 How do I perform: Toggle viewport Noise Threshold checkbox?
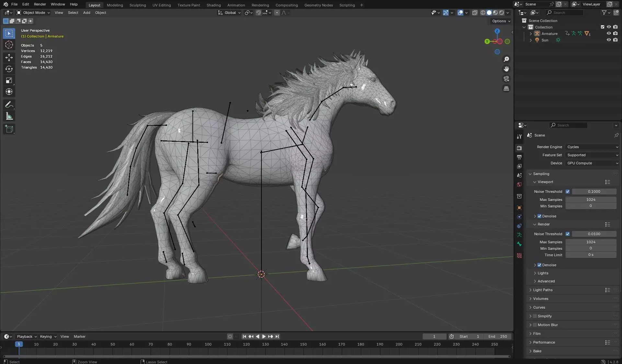click(568, 192)
